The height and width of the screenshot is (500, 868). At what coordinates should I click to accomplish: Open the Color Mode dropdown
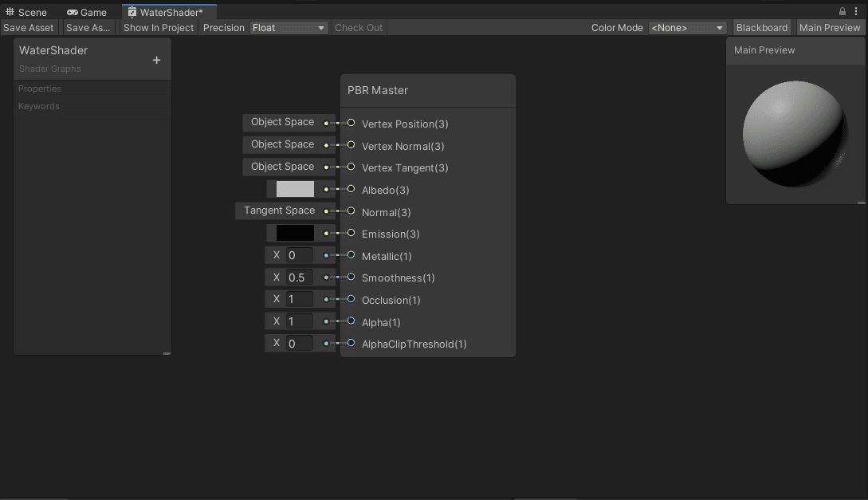click(x=686, y=28)
